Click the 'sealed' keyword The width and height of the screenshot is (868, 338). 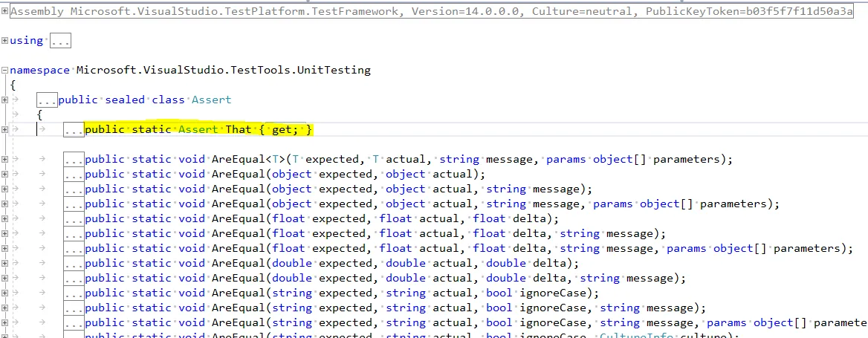pyautogui.click(x=125, y=100)
